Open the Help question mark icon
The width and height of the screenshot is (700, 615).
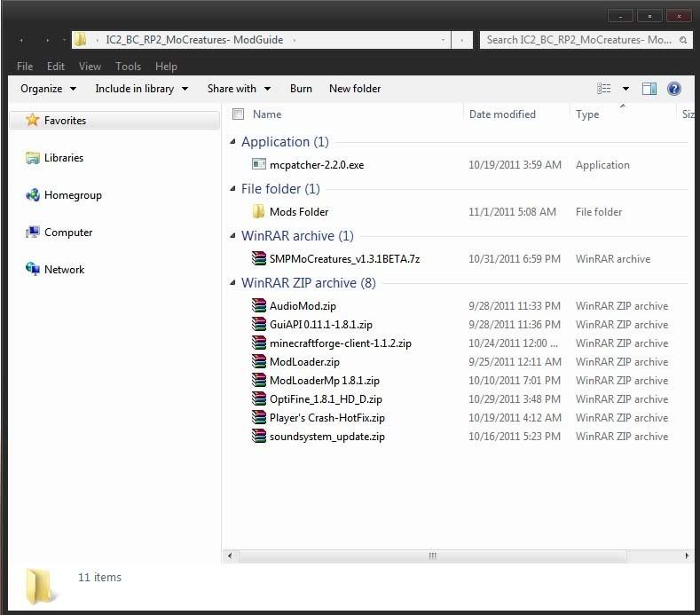[674, 89]
